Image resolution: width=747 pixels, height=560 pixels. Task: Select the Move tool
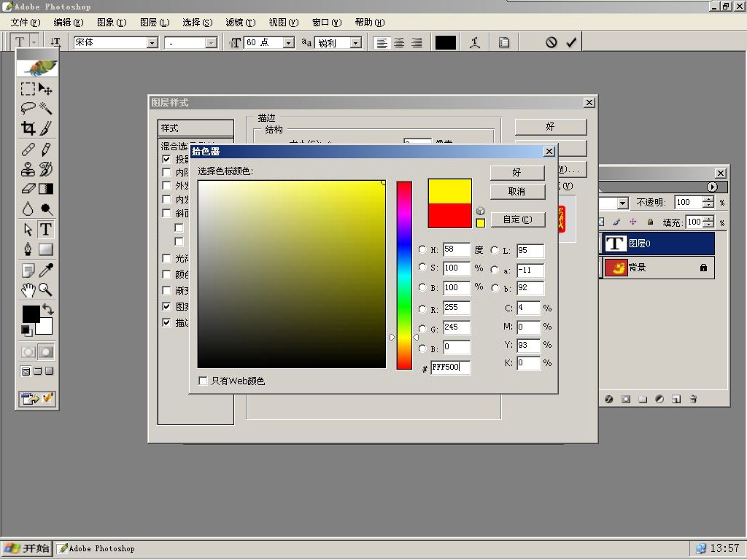point(46,89)
